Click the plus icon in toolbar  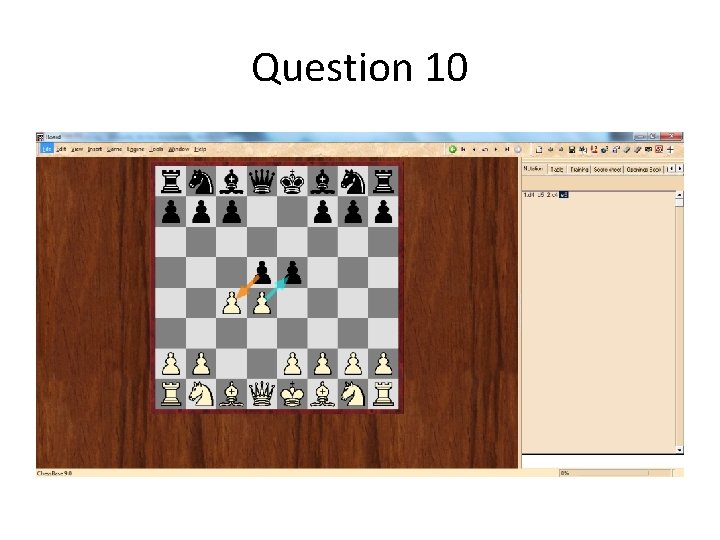click(x=670, y=149)
